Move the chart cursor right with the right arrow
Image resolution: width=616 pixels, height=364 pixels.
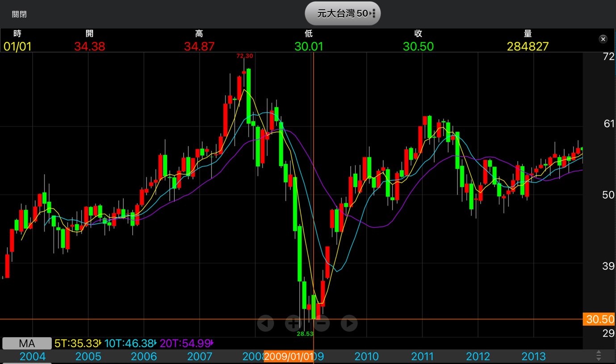pyautogui.click(x=349, y=323)
